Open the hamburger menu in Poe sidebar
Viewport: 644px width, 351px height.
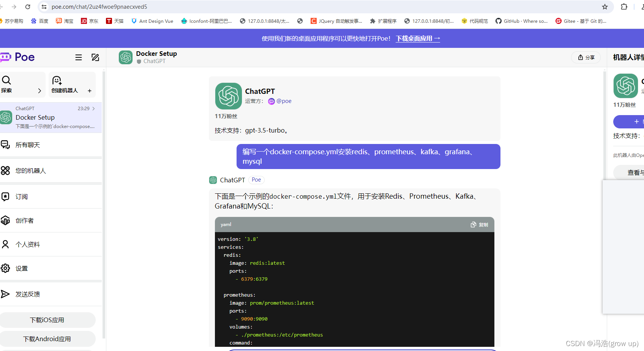tap(79, 57)
